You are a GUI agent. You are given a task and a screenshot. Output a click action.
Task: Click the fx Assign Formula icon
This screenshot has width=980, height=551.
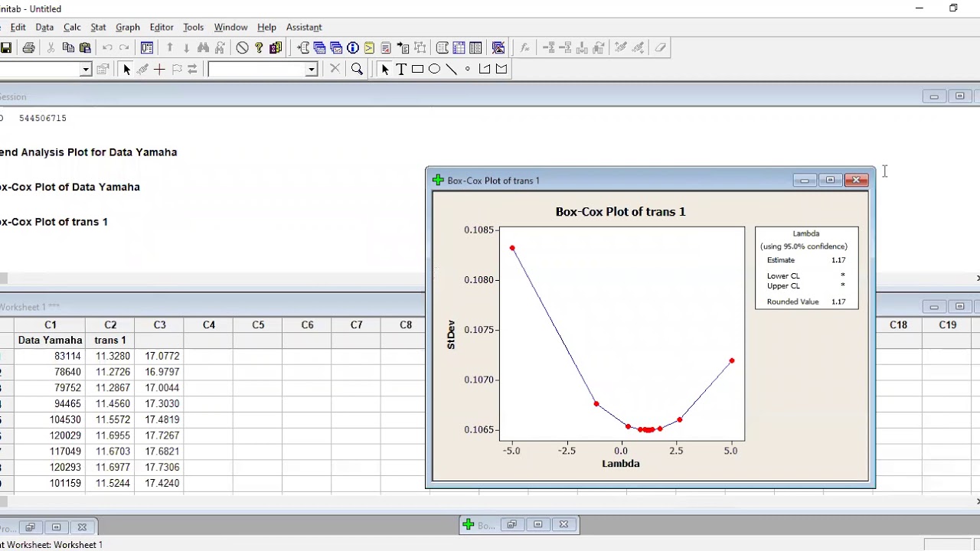point(524,47)
